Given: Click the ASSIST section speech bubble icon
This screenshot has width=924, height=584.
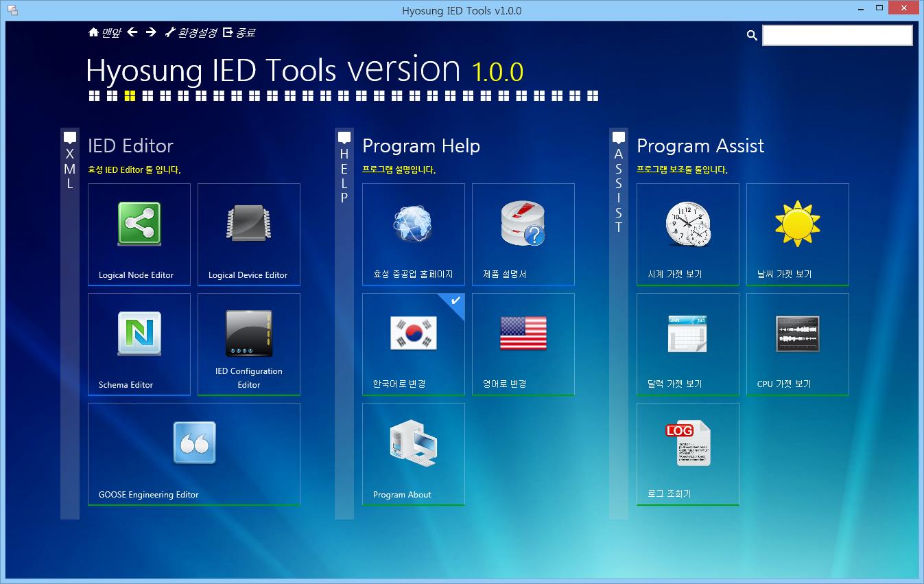Looking at the screenshot, I should pos(619,138).
